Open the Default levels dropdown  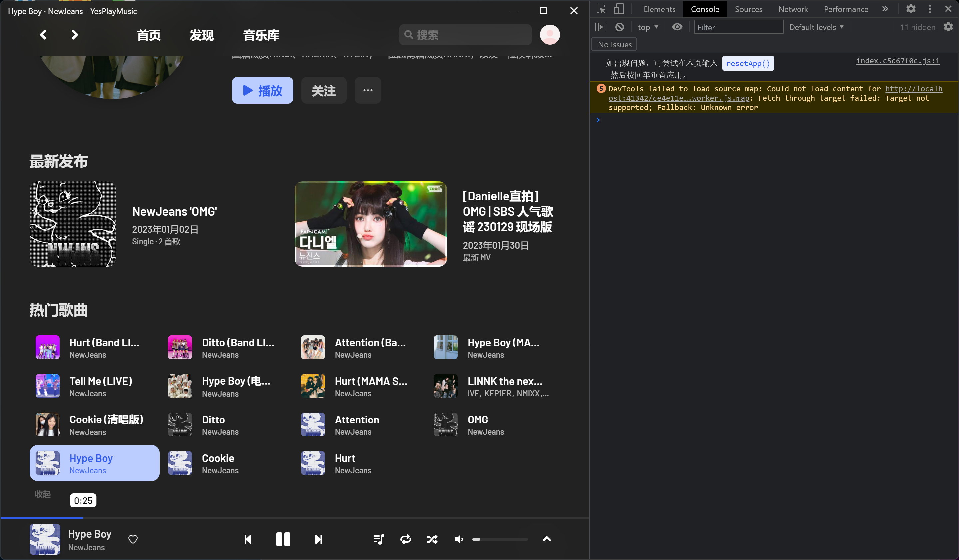(x=816, y=27)
